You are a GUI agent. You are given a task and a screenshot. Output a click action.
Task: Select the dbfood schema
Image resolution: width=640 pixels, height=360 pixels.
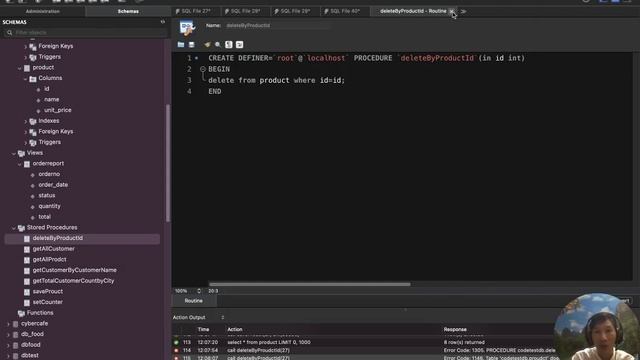point(31,345)
